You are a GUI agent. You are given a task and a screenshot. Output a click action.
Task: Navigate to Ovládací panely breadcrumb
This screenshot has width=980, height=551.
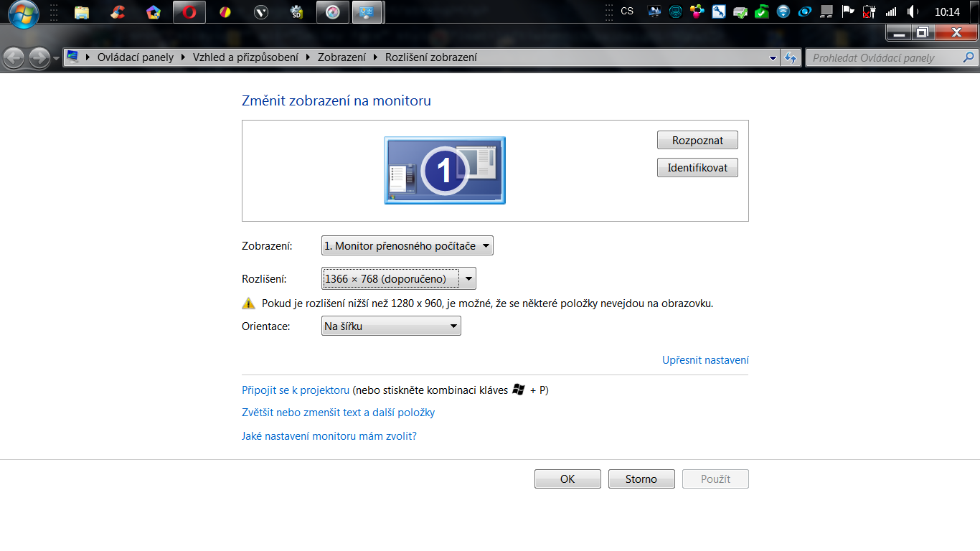136,57
